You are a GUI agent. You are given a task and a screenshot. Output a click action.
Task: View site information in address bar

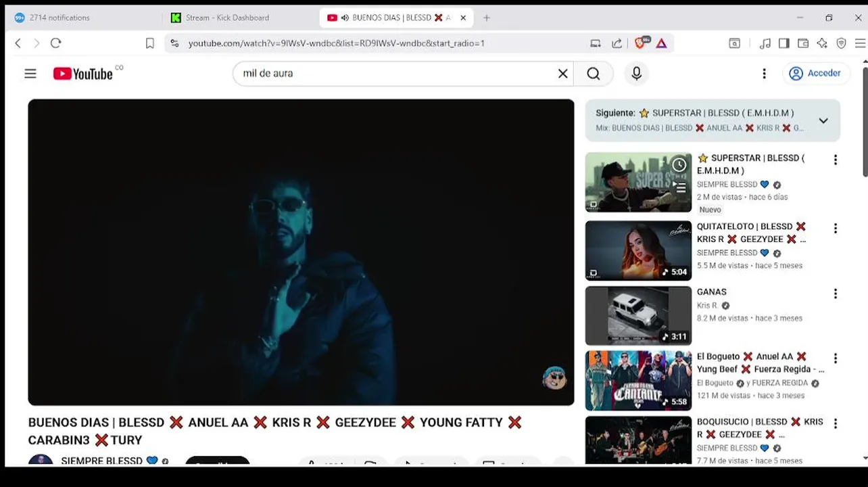pyautogui.click(x=174, y=43)
